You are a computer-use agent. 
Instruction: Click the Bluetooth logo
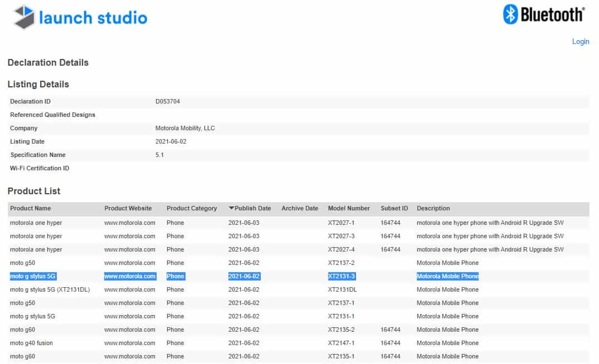click(544, 14)
